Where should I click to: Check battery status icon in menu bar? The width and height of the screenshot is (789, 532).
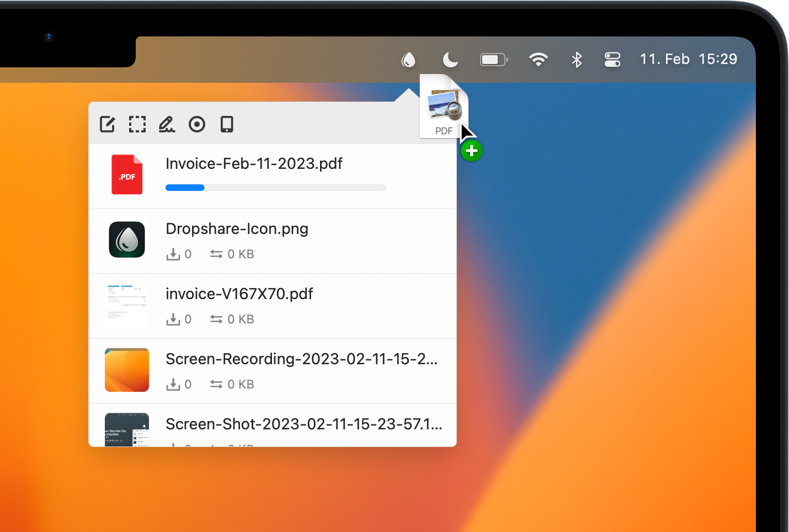pyautogui.click(x=494, y=60)
